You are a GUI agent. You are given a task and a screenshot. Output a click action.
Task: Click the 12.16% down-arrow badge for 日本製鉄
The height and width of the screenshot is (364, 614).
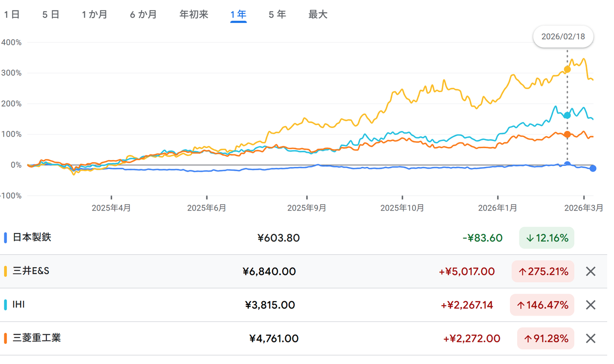(546, 238)
